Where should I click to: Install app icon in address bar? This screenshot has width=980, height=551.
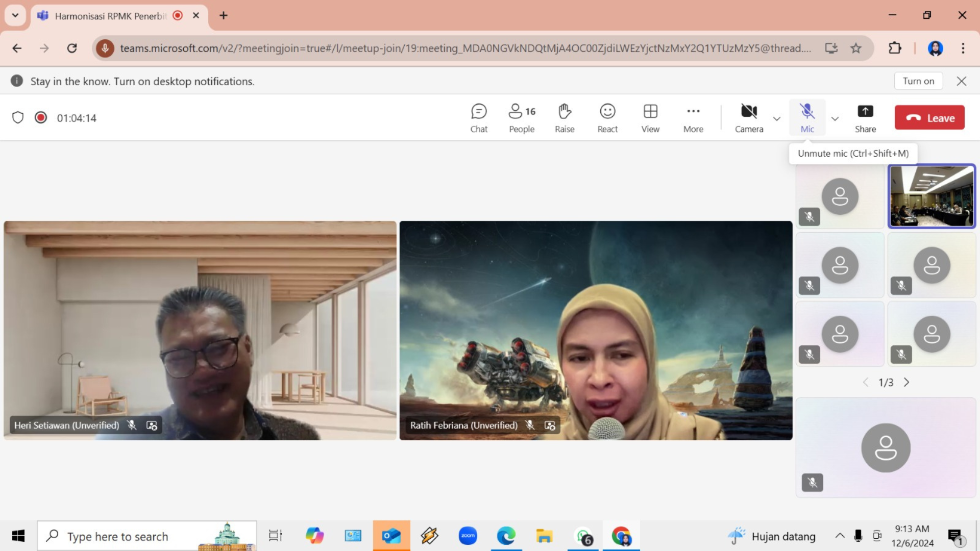click(831, 48)
